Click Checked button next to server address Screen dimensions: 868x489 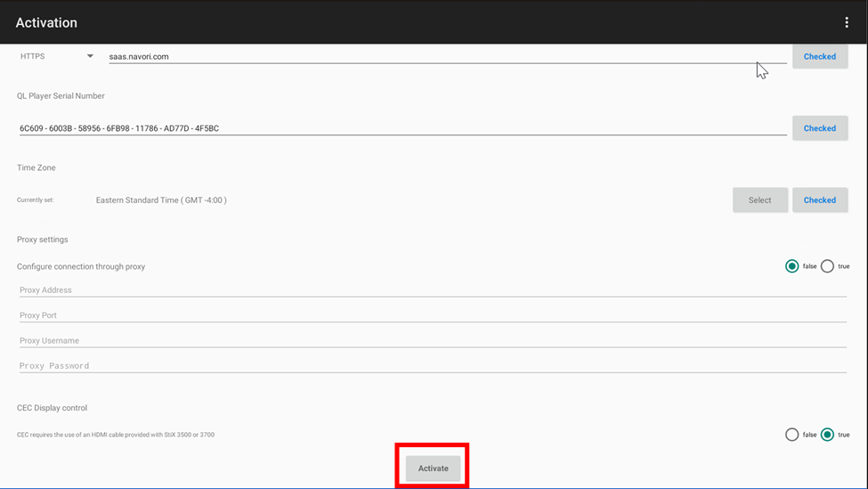tap(819, 56)
